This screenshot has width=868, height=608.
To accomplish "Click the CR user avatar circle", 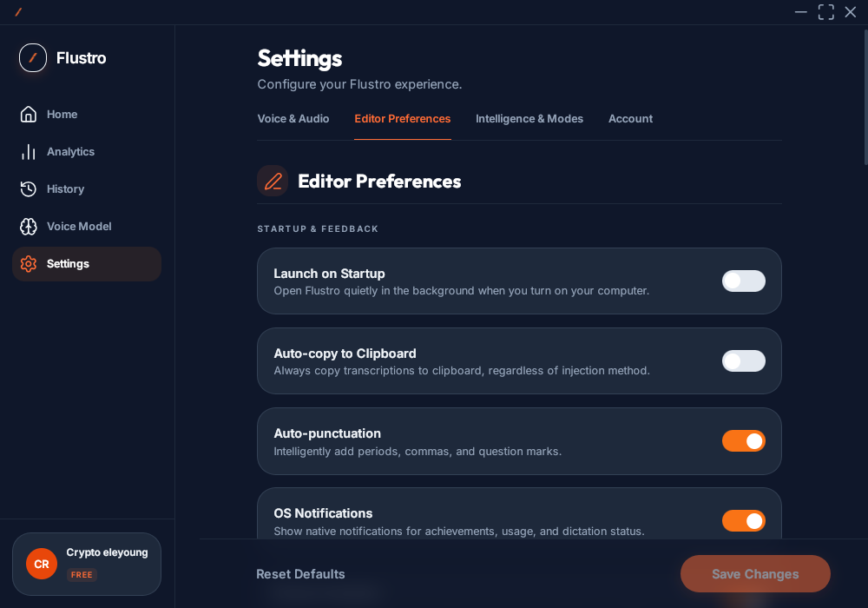I will pyautogui.click(x=42, y=564).
